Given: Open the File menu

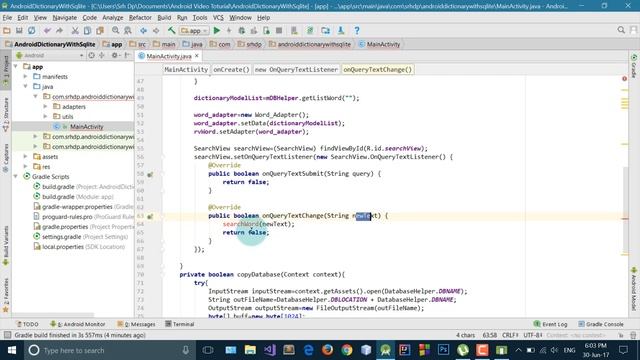Looking at the screenshot, I should (7, 18).
